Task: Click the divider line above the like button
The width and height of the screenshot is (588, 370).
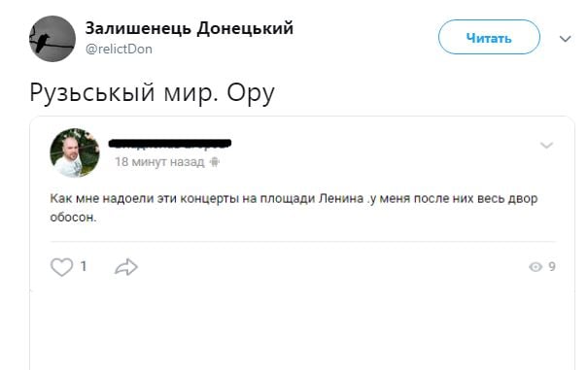Action: pos(303,242)
